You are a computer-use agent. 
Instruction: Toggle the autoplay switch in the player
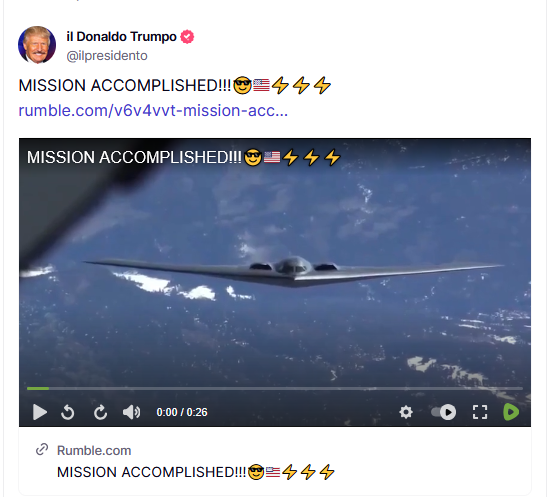pos(443,412)
